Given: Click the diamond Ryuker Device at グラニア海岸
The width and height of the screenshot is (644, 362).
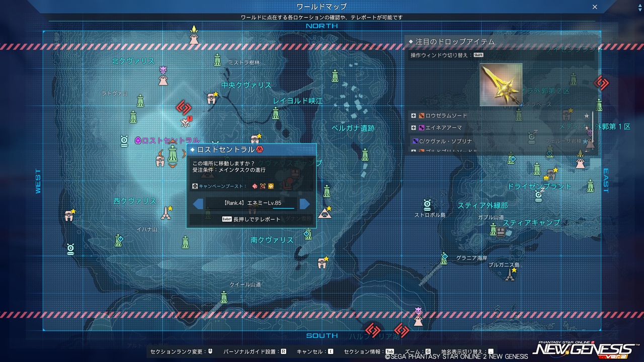Looking at the screenshot, I should [x=444, y=258].
